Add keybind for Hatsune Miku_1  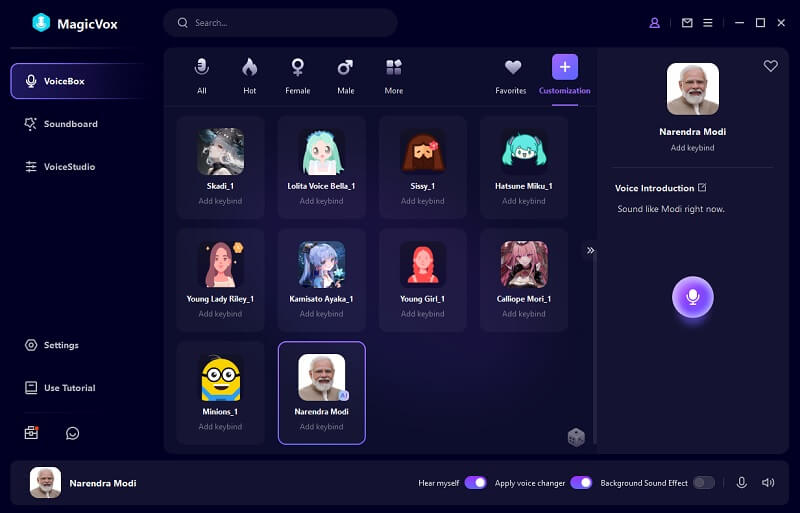pos(523,201)
